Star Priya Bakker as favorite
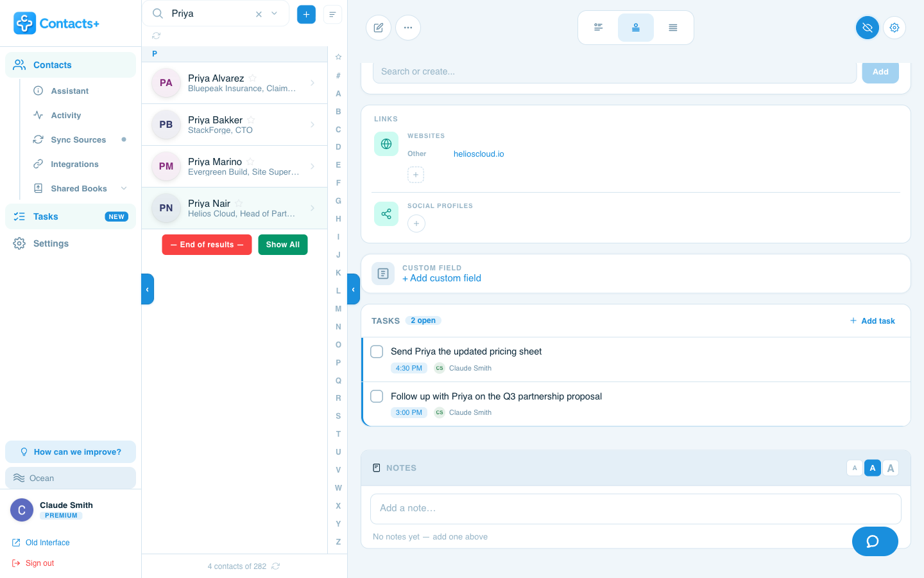Viewport: 924px width, 578px height. [x=251, y=120]
